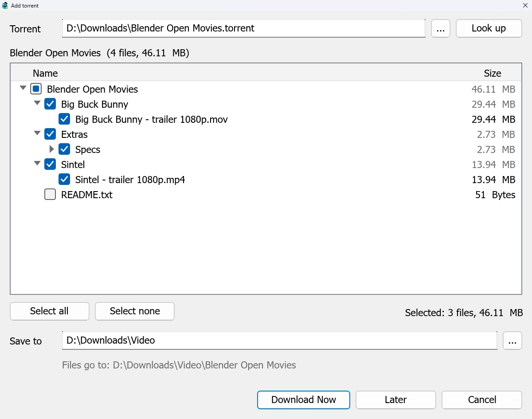This screenshot has width=532, height=419.
Task: Collapse the Sintel folder
Action: [37, 164]
